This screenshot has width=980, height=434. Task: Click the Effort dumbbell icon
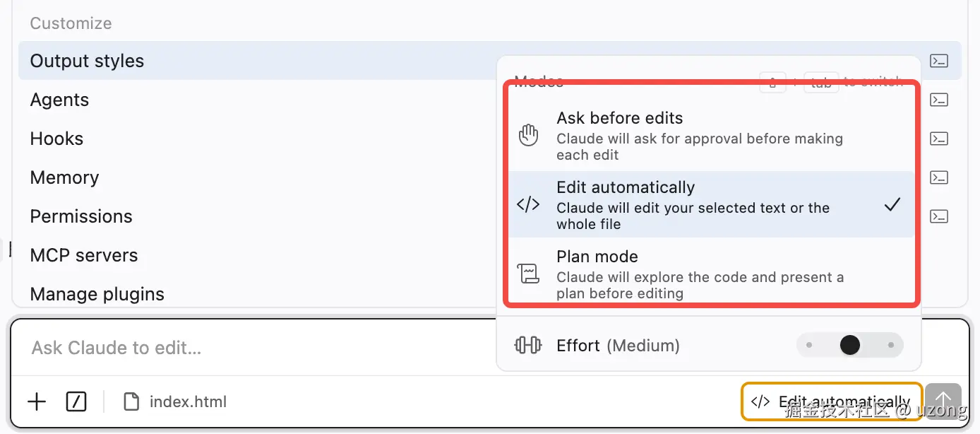528,346
